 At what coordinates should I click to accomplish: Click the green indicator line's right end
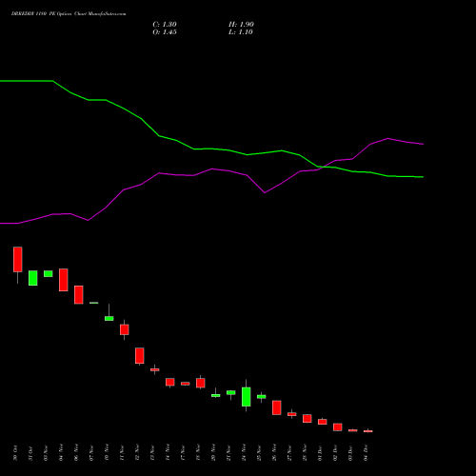coord(423,177)
